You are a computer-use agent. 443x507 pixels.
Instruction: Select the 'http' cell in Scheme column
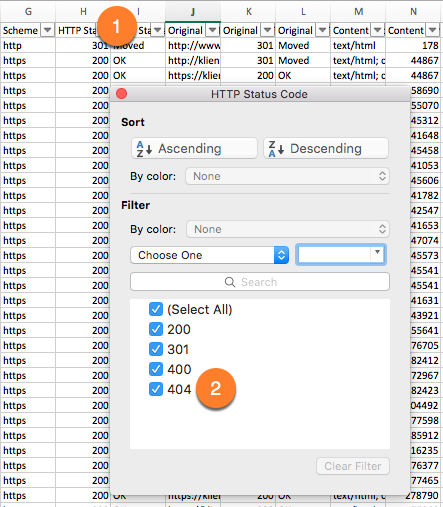tap(28, 45)
